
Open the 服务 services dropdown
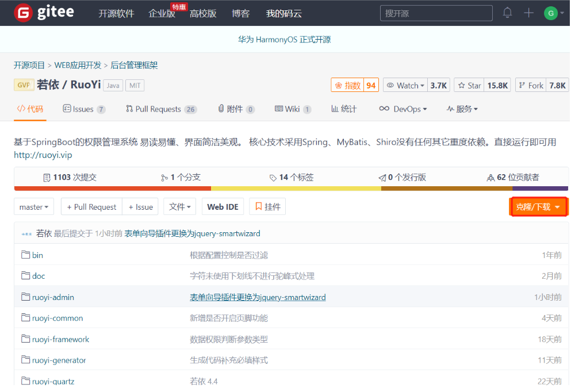pyautogui.click(x=462, y=109)
